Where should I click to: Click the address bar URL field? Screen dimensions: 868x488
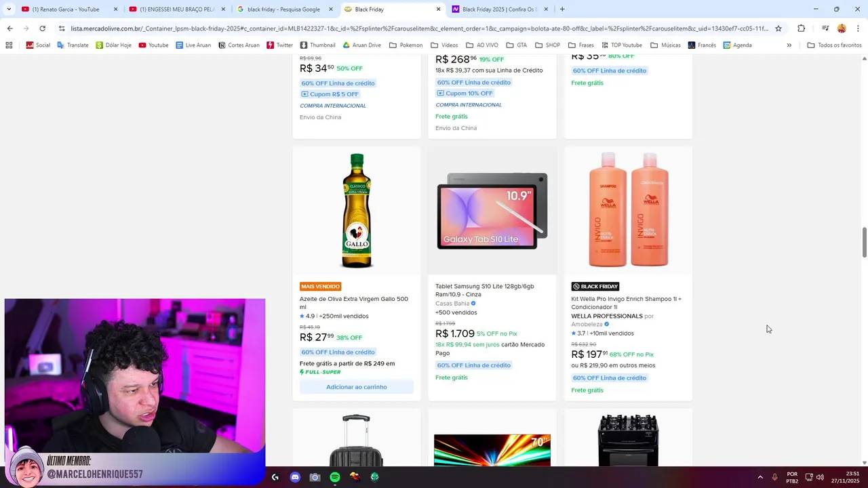[x=419, y=28]
